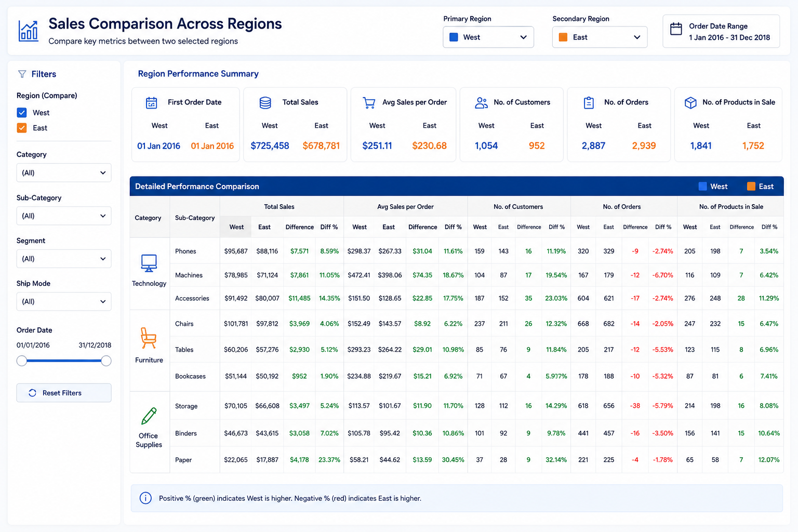Click the Avg Sales per Order cart icon
This screenshot has width=798, height=532.
tap(369, 103)
